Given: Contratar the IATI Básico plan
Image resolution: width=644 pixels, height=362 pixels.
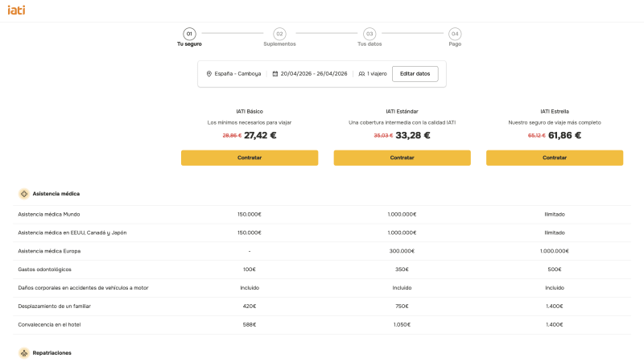Looking at the screenshot, I should point(250,158).
